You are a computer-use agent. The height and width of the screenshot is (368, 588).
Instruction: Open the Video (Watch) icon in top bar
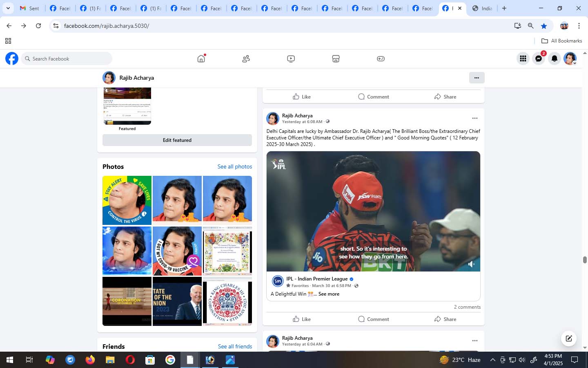click(291, 58)
